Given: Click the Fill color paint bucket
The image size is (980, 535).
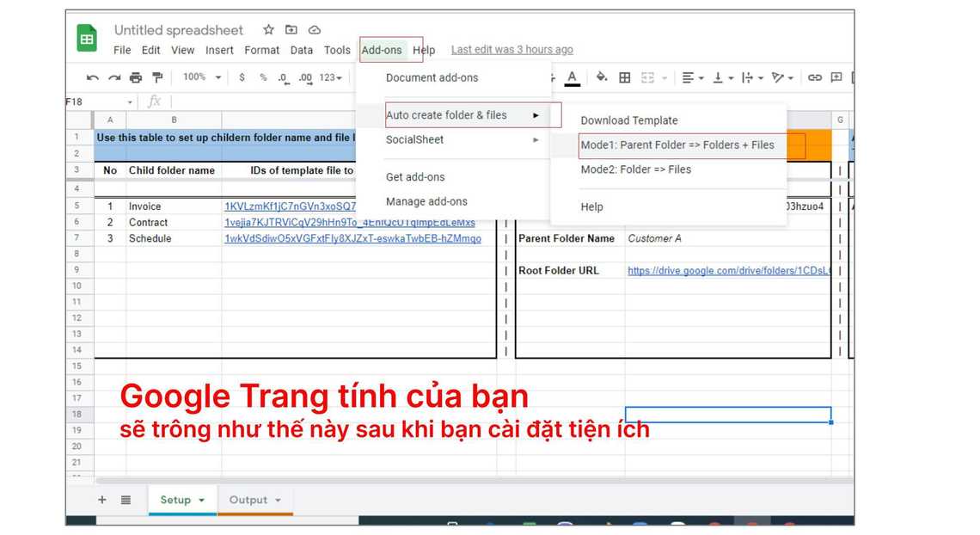Looking at the screenshot, I should (602, 77).
